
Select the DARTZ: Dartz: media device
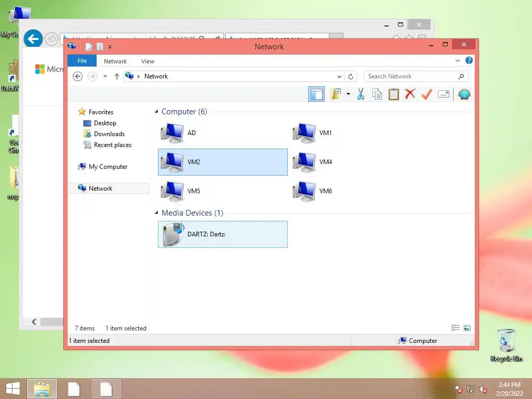[222, 234]
